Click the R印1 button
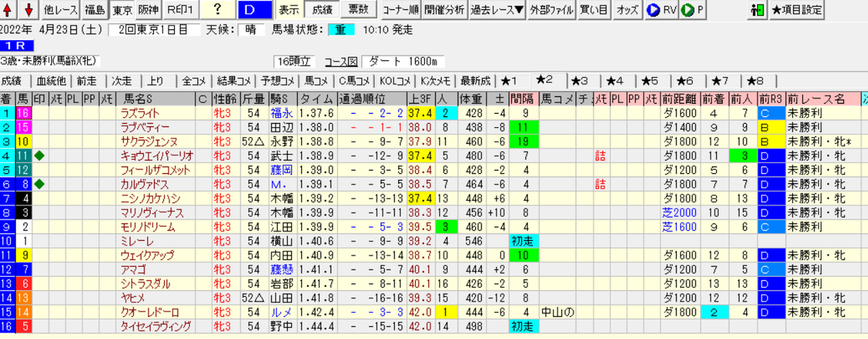868x339 pixels. pyautogui.click(x=180, y=10)
